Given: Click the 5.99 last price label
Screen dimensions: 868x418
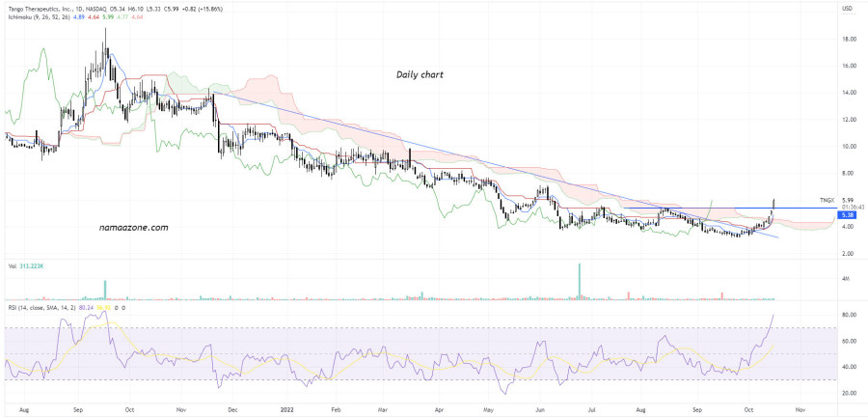Looking at the screenshot, I should point(850,200).
